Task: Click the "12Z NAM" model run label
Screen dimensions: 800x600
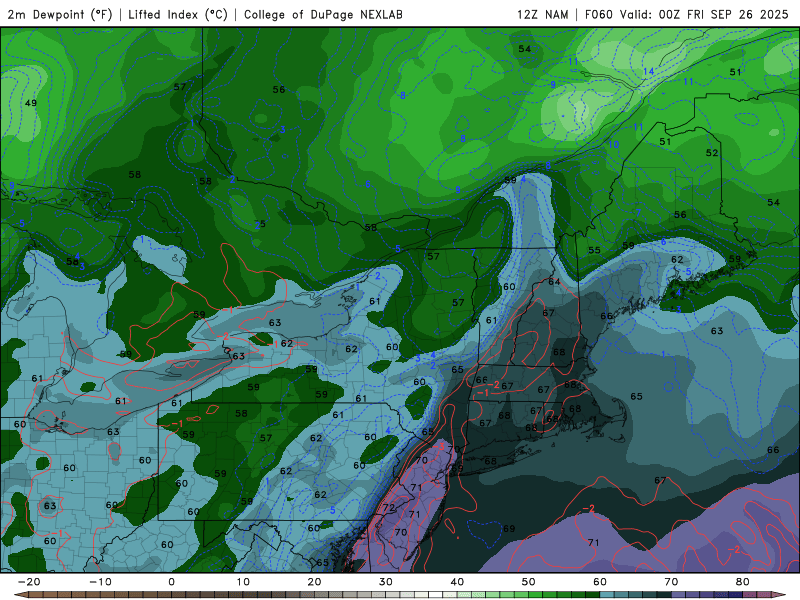Action: (x=542, y=14)
